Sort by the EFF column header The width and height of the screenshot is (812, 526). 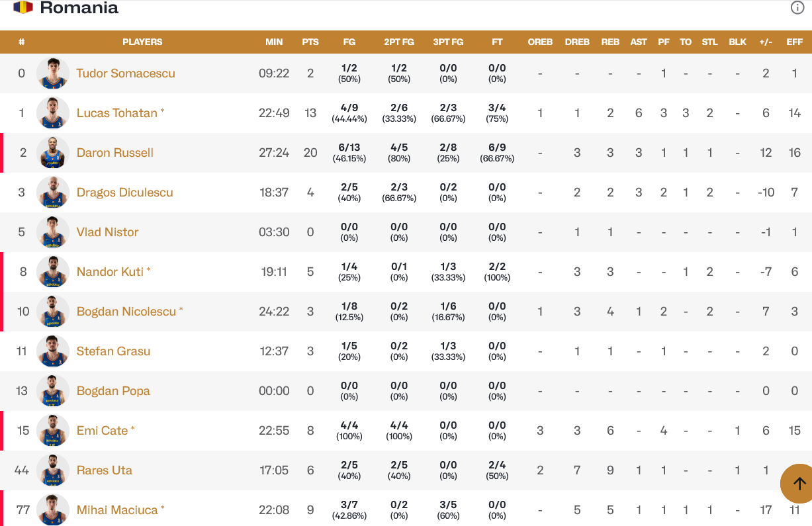[795, 42]
